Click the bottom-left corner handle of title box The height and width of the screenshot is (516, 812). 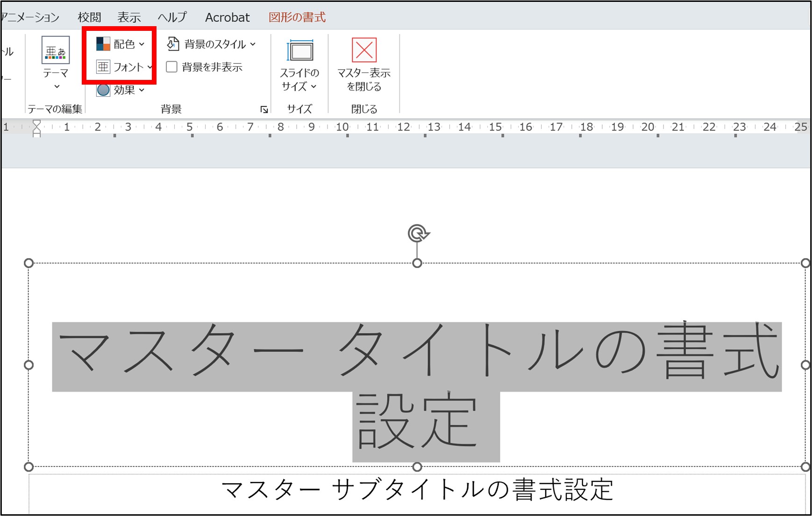pos(28,467)
